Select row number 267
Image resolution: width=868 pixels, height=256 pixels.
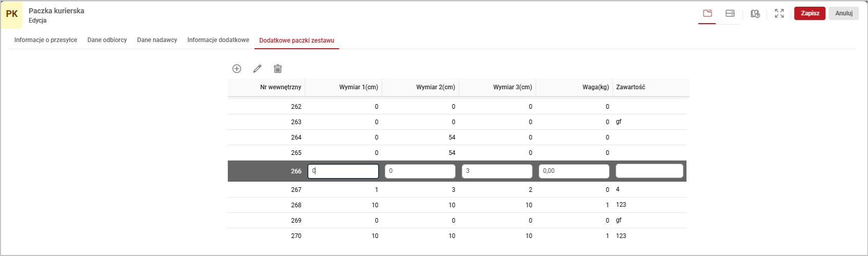point(296,190)
